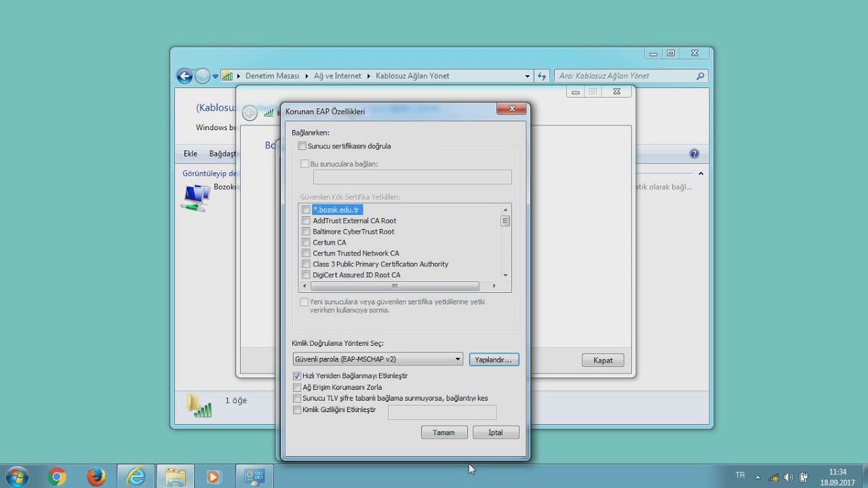Check the Ağ Erişim Korumasını Zorla option

click(x=297, y=387)
